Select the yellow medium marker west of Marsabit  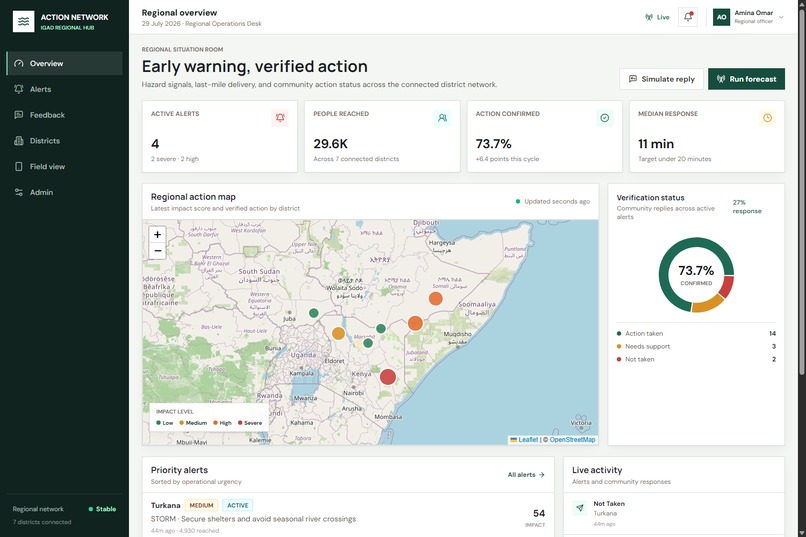tap(338, 334)
